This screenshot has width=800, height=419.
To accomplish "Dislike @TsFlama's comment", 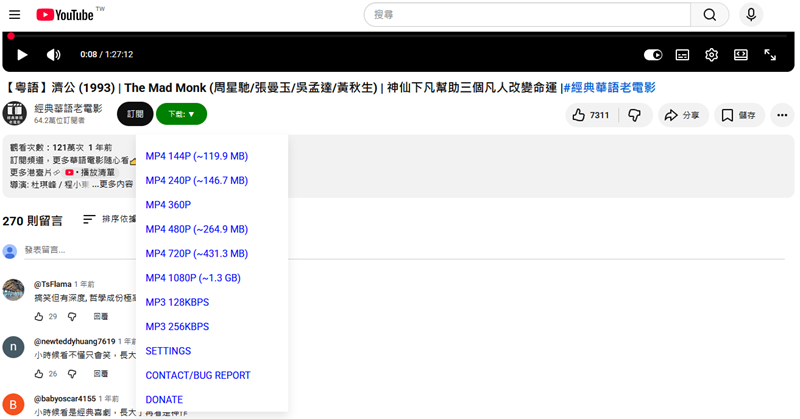I will pyautogui.click(x=72, y=317).
